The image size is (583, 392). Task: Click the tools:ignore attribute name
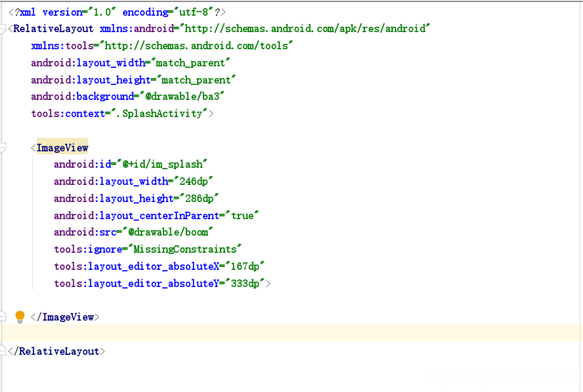click(x=88, y=249)
